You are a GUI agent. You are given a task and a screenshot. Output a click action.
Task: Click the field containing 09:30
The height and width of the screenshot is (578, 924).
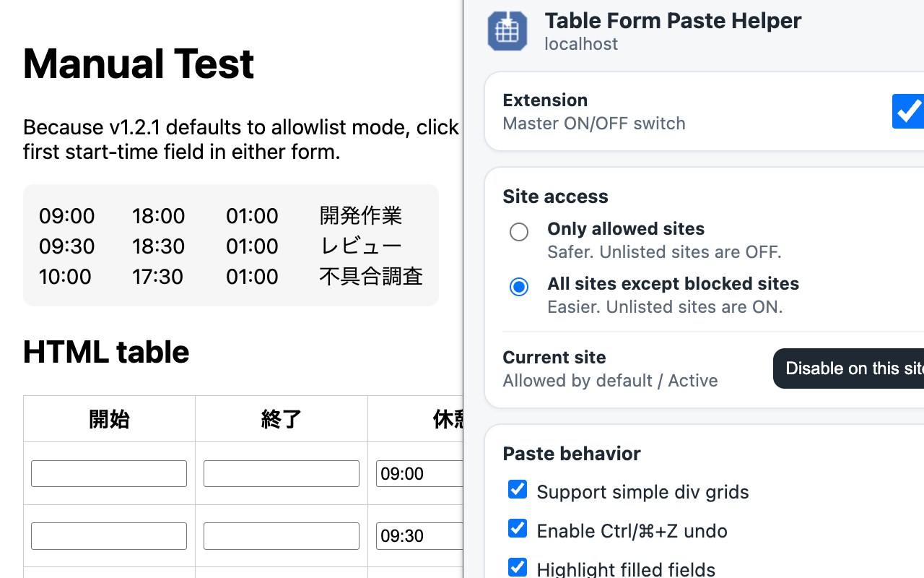point(419,535)
